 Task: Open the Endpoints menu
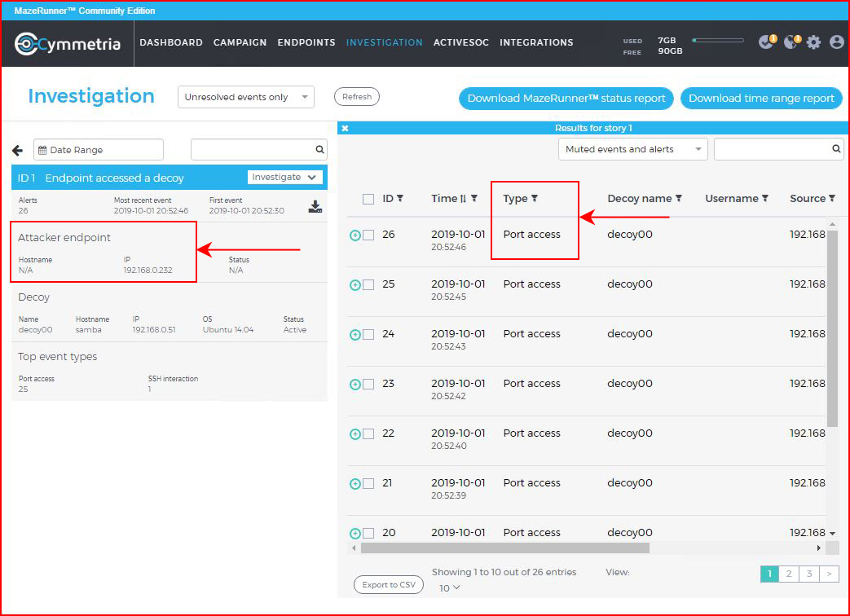(306, 42)
